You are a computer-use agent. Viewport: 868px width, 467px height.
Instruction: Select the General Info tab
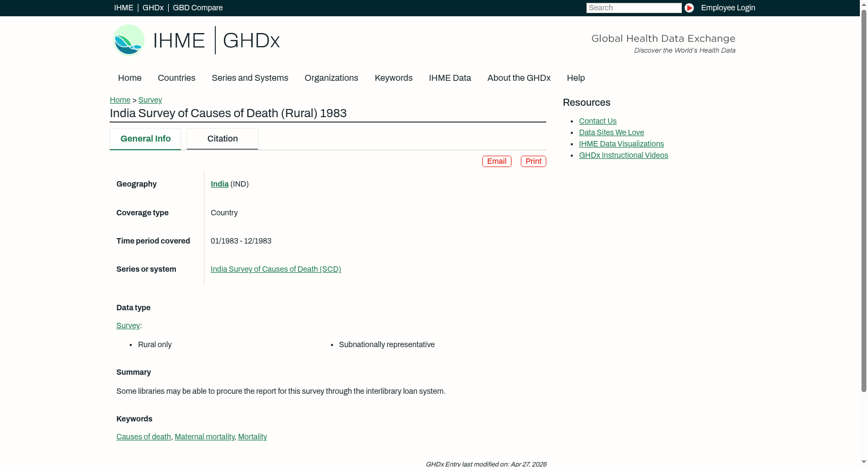[x=145, y=139]
